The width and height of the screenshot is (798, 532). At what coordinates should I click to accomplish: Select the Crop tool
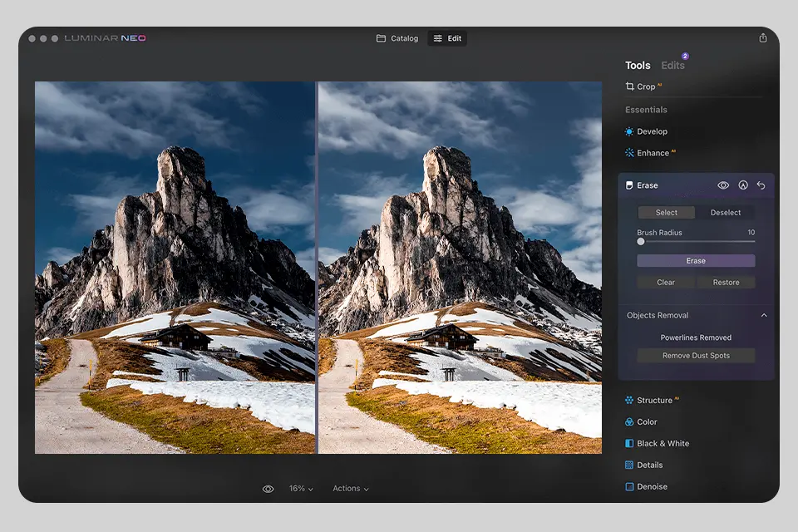644,86
